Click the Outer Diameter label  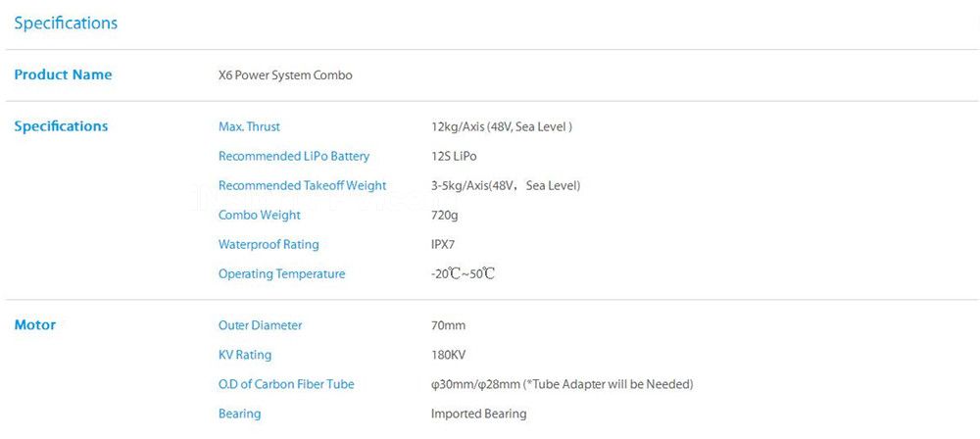click(260, 325)
